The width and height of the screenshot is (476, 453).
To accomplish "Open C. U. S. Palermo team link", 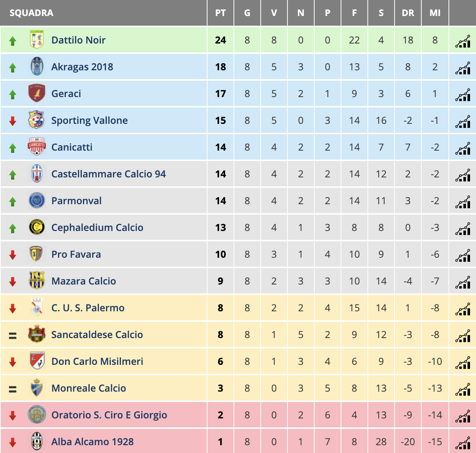I will [x=88, y=308].
